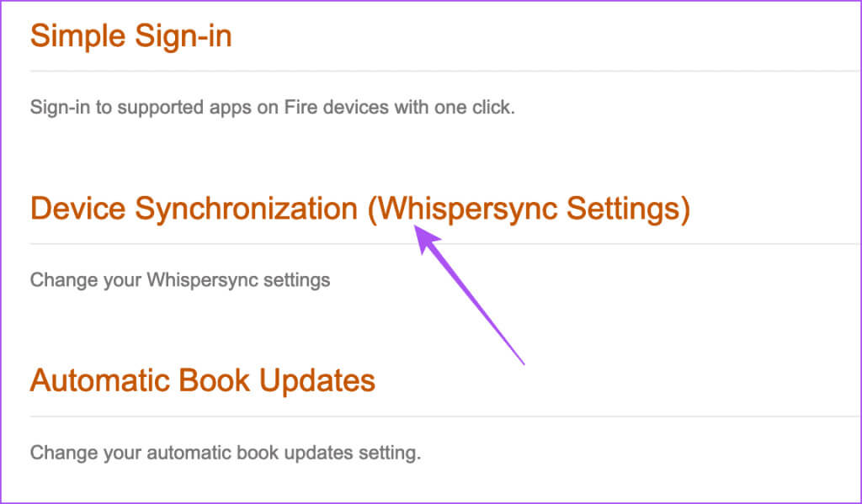Click the word "Device" in the heading
Viewport: 862px width, 504px height.
[77, 209]
